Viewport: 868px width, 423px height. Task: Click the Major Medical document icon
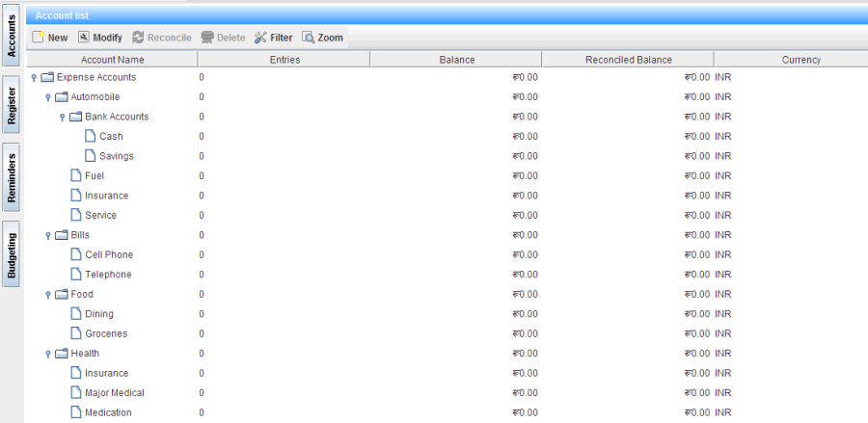tap(76, 392)
